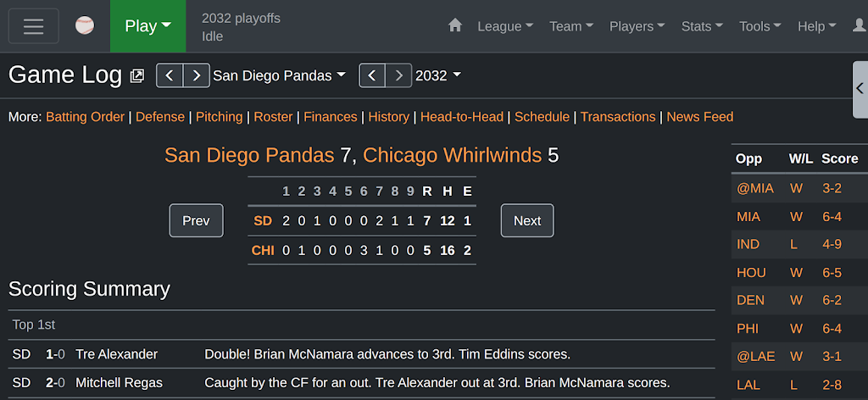The height and width of the screenshot is (400, 868).
Task: Open the League menu
Action: (505, 26)
